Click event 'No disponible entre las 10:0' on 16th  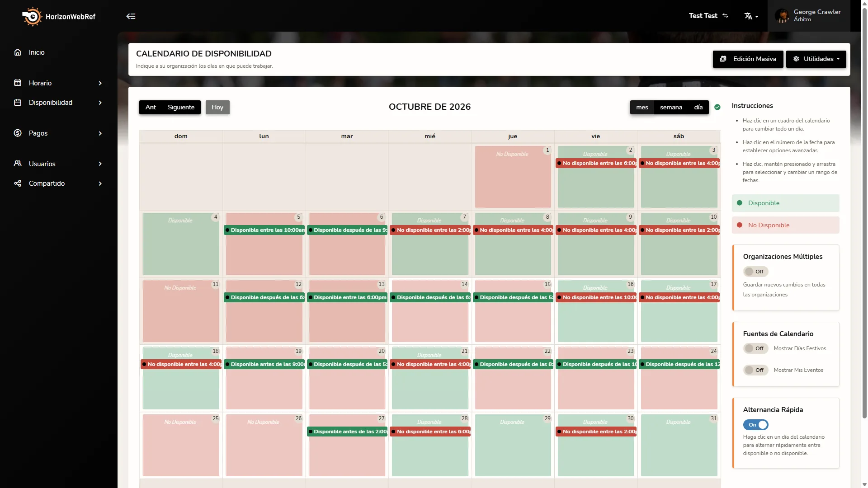pyautogui.click(x=596, y=297)
